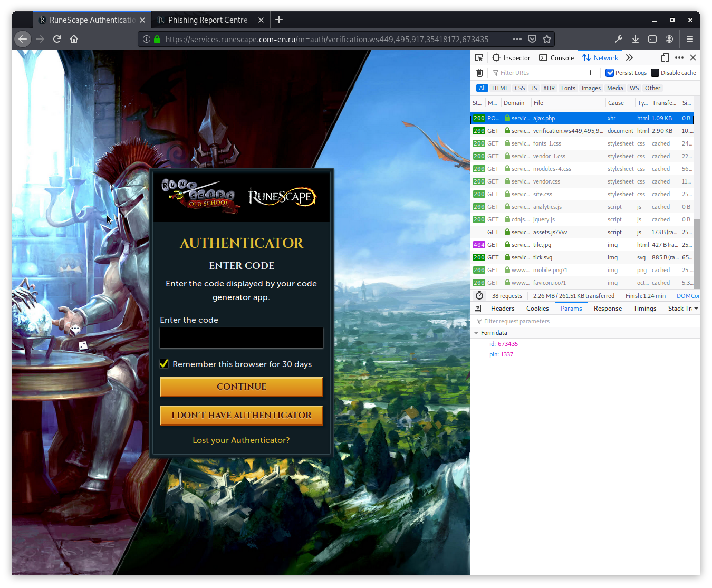Click I DON'T HAVE AUTHENTICATOR button
Image resolution: width=712 pixels, height=588 pixels.
(242, 415)
